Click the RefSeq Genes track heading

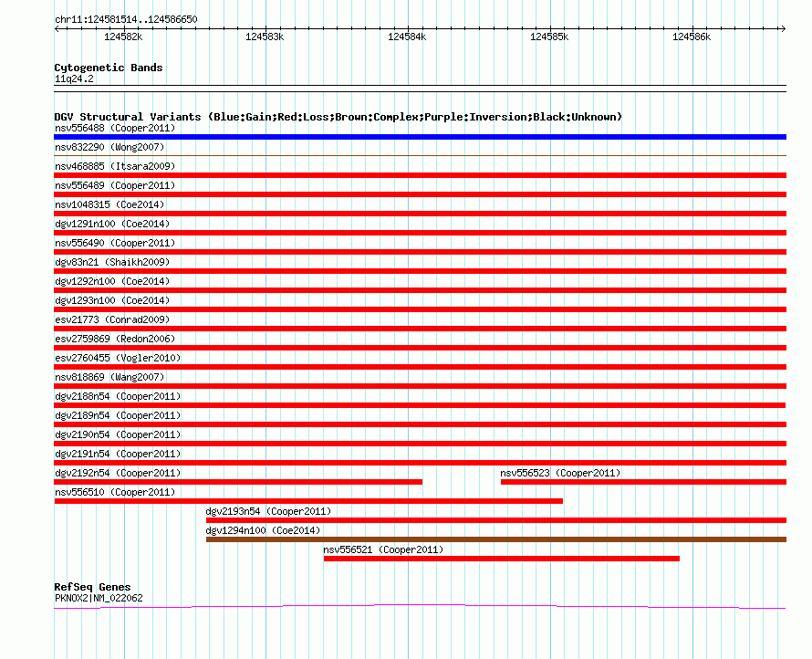coord(92,587)
